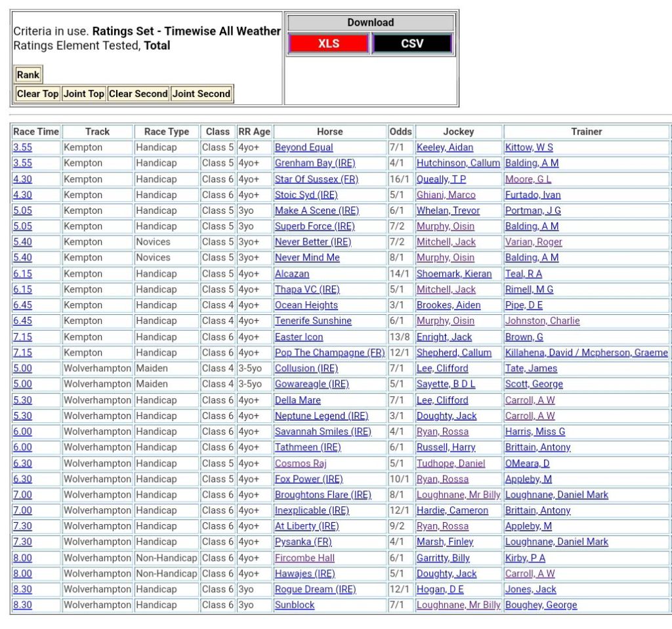Image resolution: width=672 pixels, height=629 pixels.
Task: Open the Star Of Sussex (FR) horse link
Action: point(316,179)
